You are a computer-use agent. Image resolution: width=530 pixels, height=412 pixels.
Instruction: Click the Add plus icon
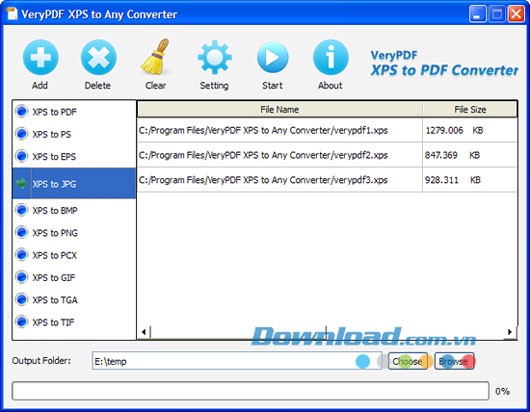pyautogui.click(x=41, y=57)
